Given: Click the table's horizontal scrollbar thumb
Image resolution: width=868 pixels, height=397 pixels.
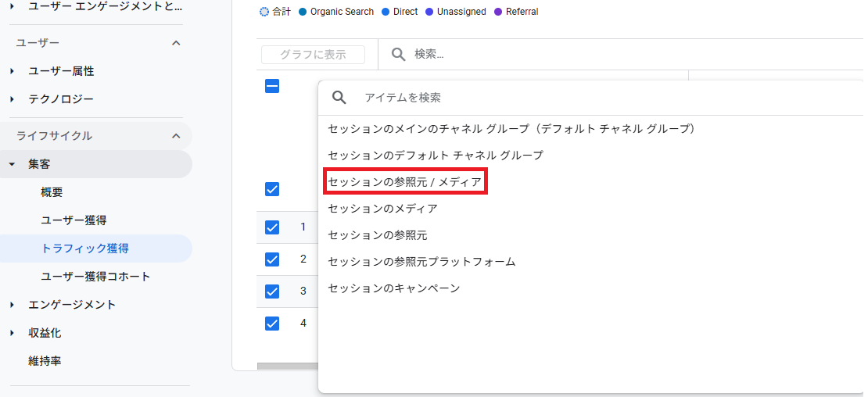Looking at the screenshot, I should pos(288,366).
